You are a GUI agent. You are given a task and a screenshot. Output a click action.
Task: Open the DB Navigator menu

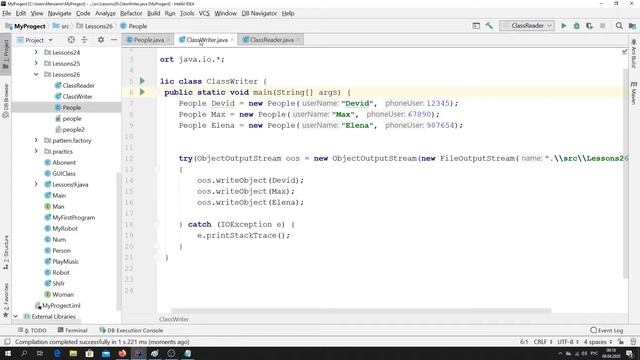(x=259, y=13)
